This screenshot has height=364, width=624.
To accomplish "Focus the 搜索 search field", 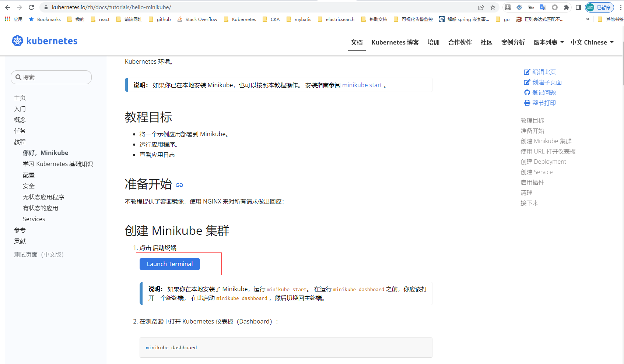I will [x=51, y=77].
